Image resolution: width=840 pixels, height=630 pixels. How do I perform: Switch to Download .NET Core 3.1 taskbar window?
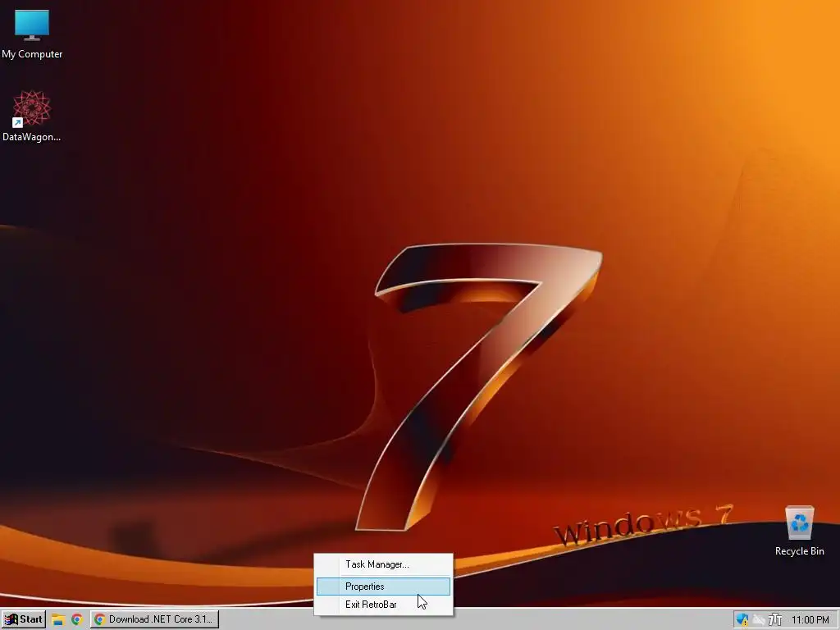[x=154, y=619]
